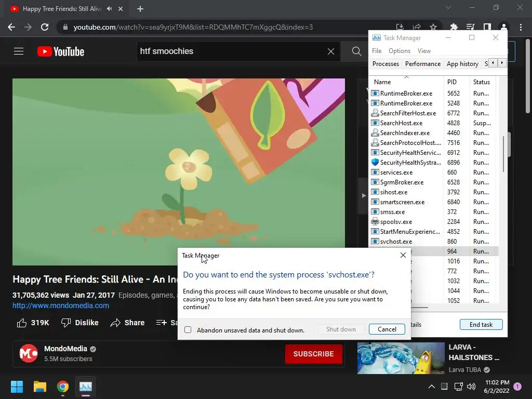The height and width of the screenshot is (399, 532).
Task: Select smartscreen.exe process
Action: [x=434, y=202]
